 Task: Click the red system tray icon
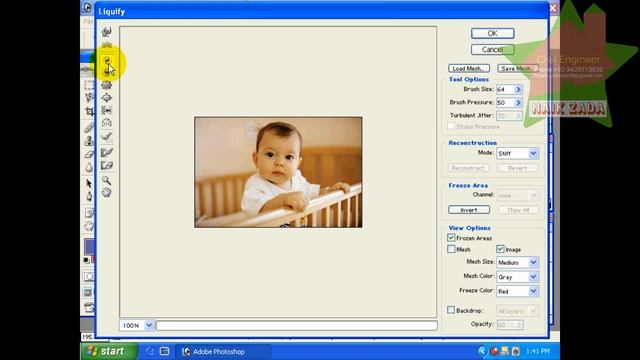pos(494,351)
